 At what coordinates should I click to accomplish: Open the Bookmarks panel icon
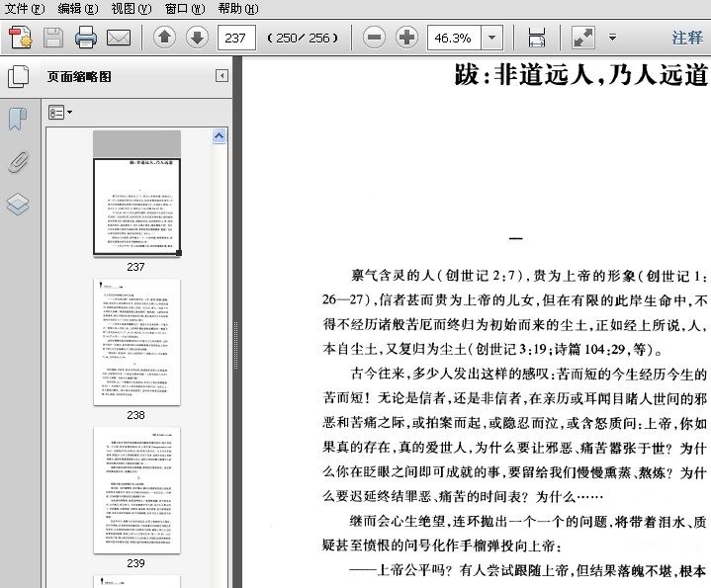pos(18,120)
